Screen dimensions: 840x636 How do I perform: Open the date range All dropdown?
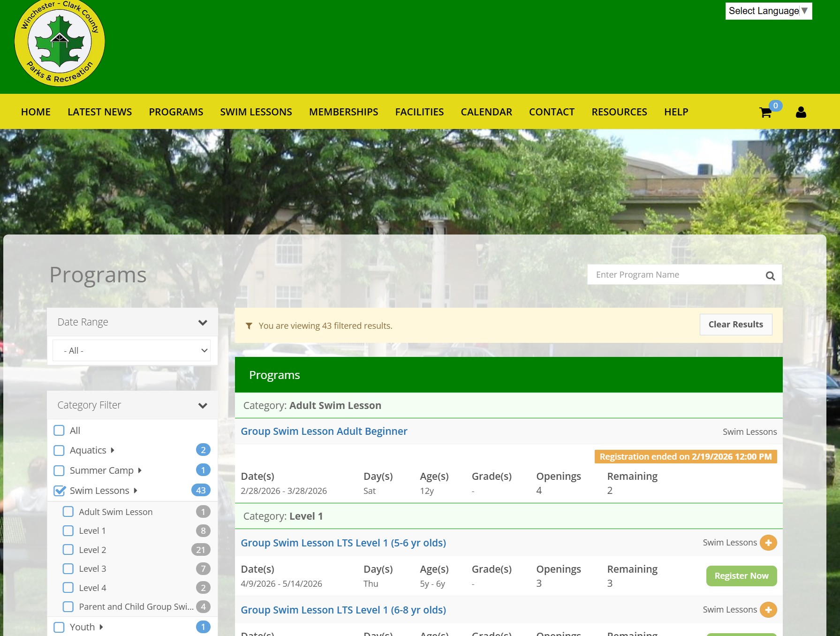coord(132,350)
